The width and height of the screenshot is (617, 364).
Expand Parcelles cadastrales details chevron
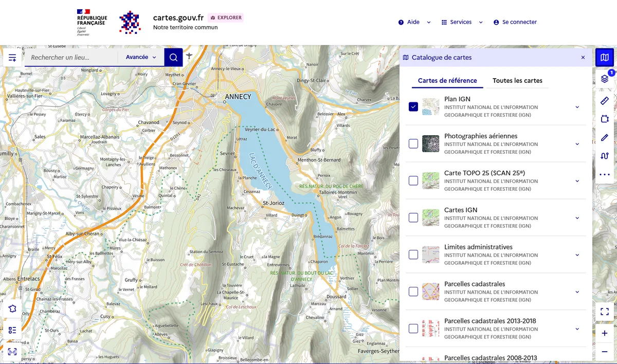[577, 292]
